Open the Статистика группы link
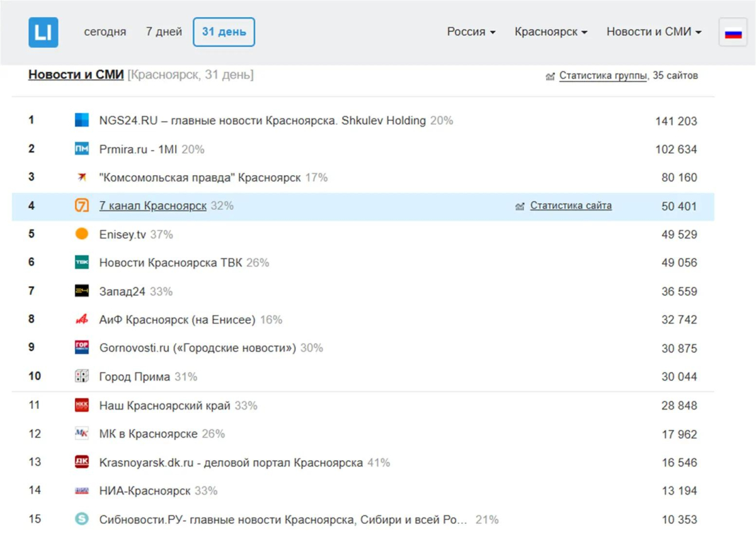 click(603, 76)
